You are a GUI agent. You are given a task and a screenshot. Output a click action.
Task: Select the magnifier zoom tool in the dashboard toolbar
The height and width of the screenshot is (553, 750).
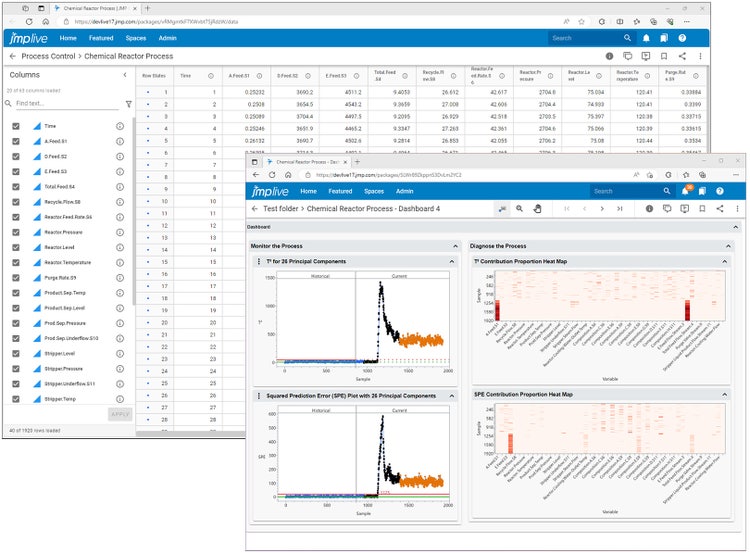519,209
